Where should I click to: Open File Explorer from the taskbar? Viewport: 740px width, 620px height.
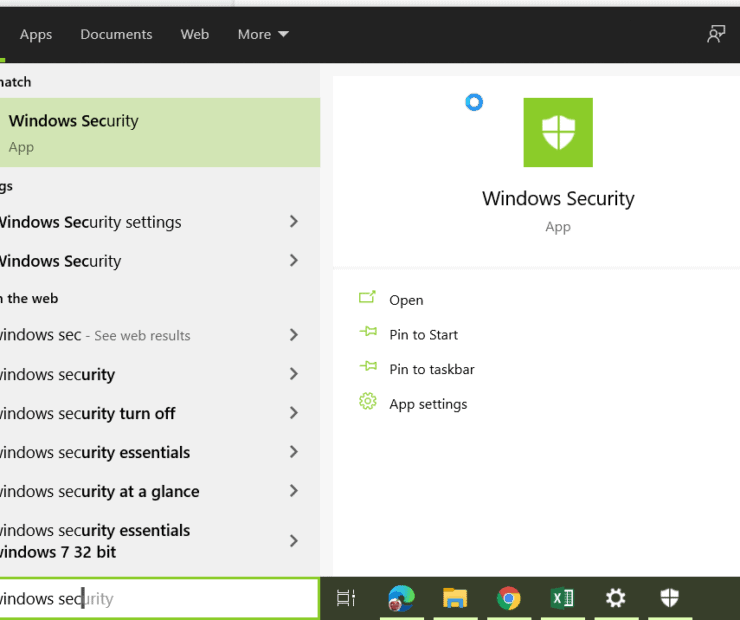click(x=455, y=598)
